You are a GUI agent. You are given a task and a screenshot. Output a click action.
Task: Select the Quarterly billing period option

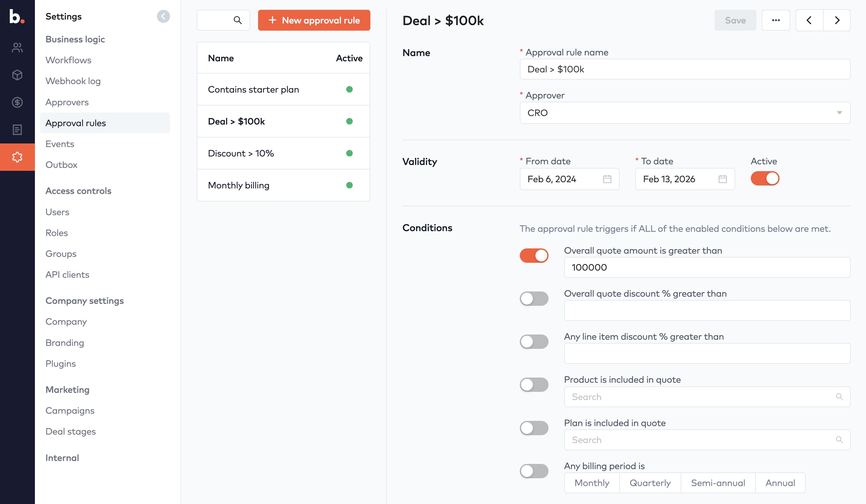click(650, 483)
